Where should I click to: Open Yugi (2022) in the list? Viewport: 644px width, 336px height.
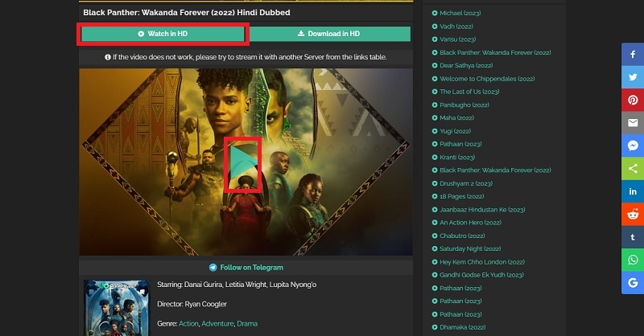(452, 131)
